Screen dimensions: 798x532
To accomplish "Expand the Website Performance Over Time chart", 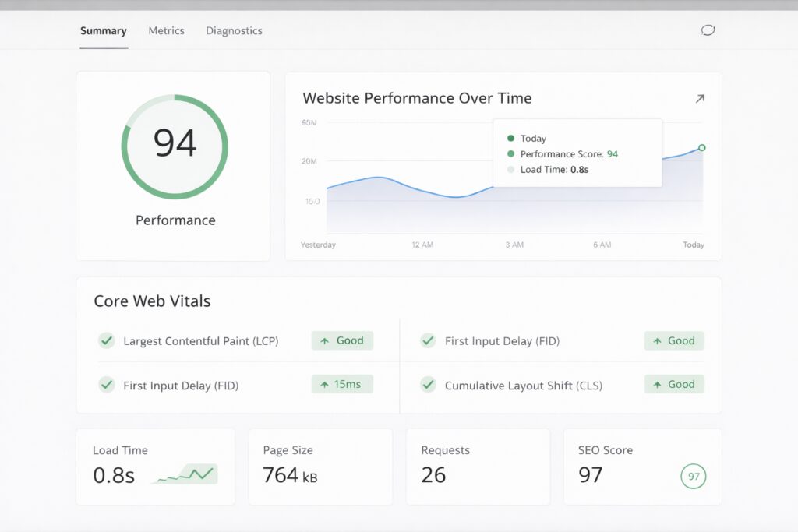I will pyautogui.click(x=700, y=98).
